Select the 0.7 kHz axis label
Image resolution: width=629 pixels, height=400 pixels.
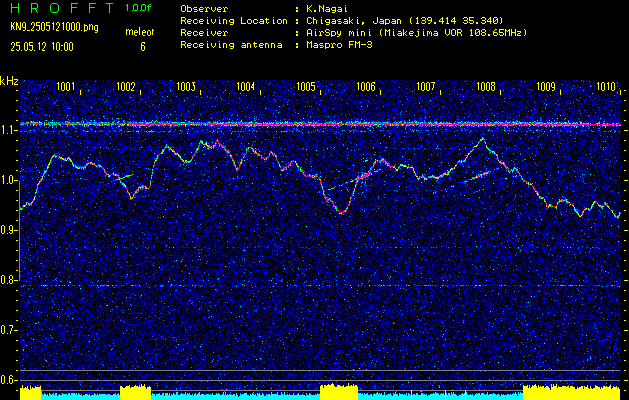coord(8,330)
